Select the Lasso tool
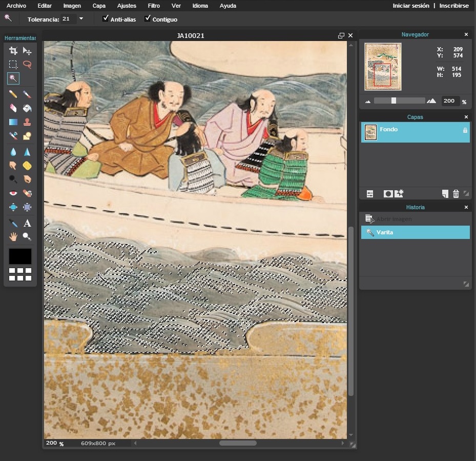Viewport: 476px width, 461px height. click(x=27, y=65)
